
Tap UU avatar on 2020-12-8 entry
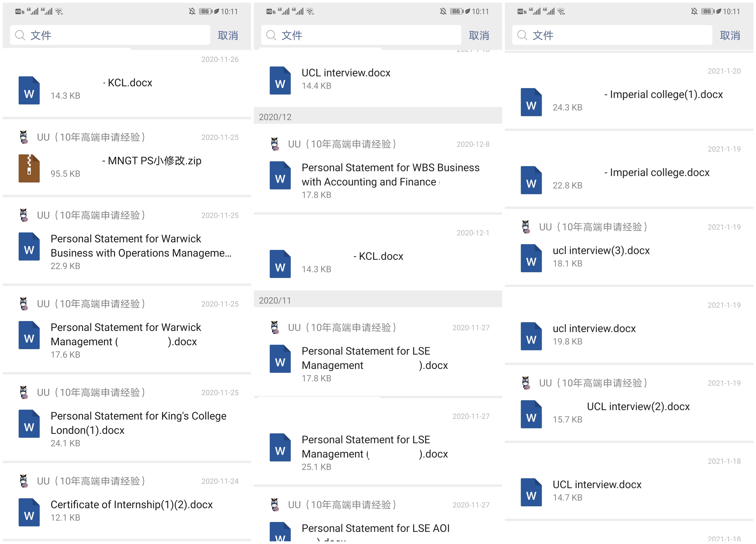[x=275, y=144]
